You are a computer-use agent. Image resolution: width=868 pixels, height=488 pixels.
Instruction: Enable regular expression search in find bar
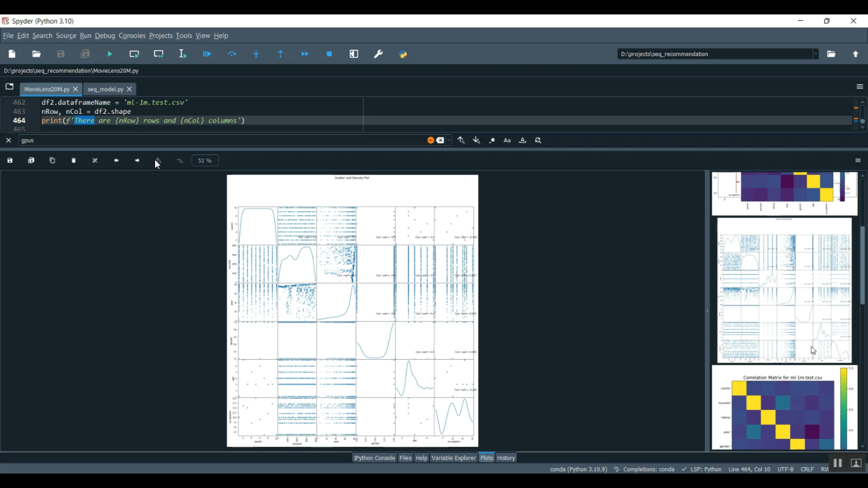pyautogui.click(x=492, y=141)
